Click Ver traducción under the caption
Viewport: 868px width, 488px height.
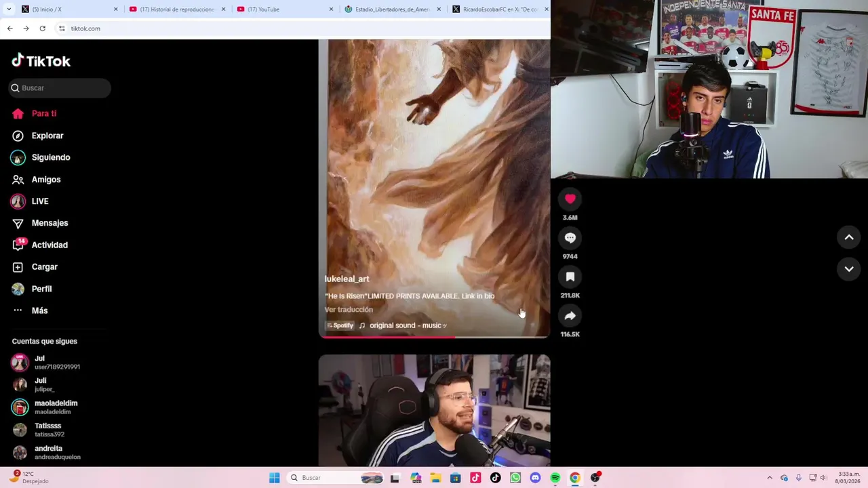pos(349,310)
